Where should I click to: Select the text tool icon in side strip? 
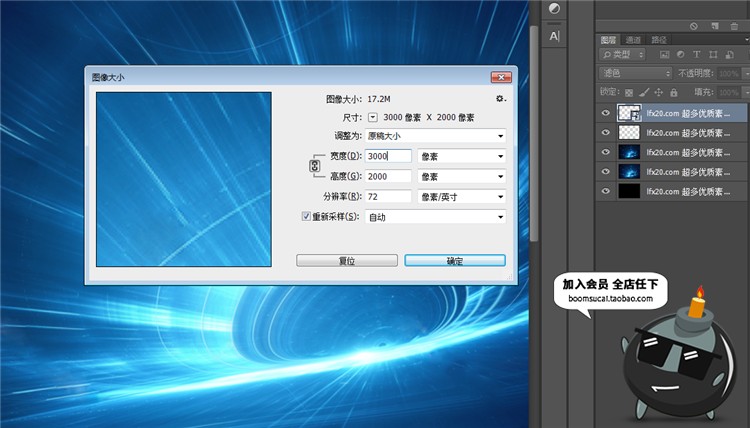pyautogui.click(x=554, y=36)
